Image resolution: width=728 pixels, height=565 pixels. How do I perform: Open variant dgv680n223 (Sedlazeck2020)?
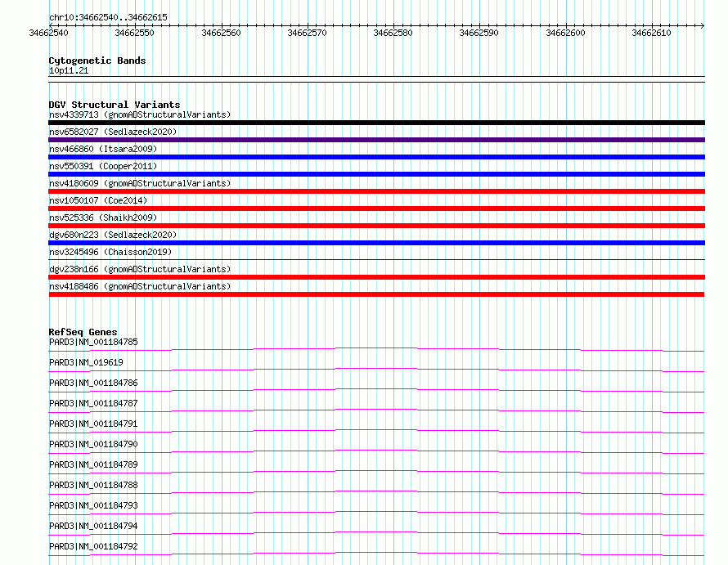pyautogui.click(x=113, y=235)
